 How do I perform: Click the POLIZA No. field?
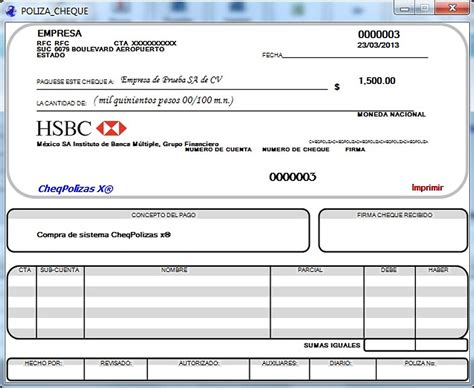(x=422, y=369)
